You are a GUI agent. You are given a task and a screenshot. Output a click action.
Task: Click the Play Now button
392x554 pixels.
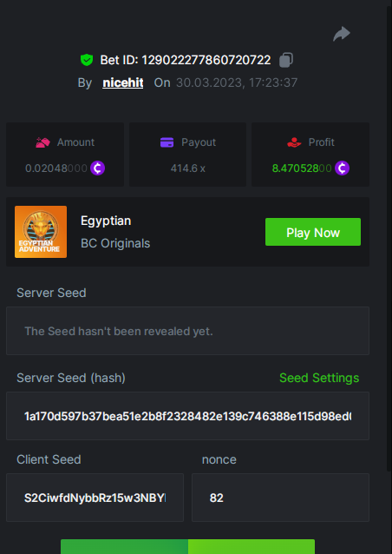(x=313, y=232)
